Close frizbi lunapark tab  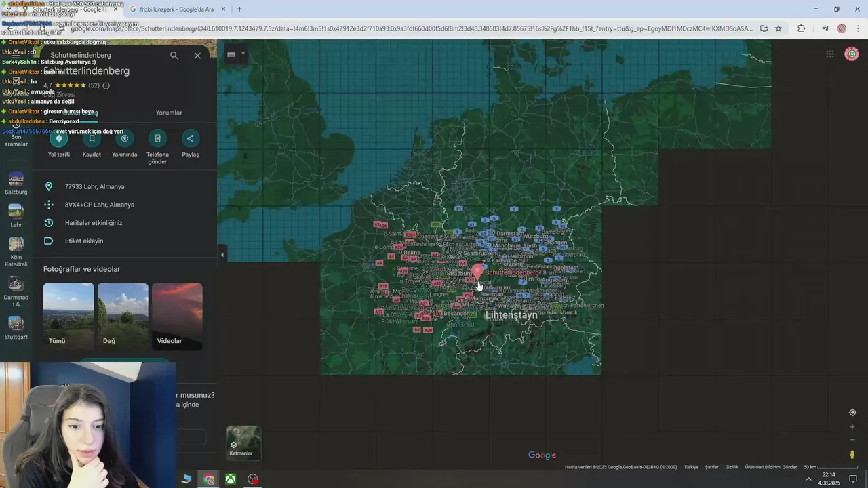[x=223, y=9]
